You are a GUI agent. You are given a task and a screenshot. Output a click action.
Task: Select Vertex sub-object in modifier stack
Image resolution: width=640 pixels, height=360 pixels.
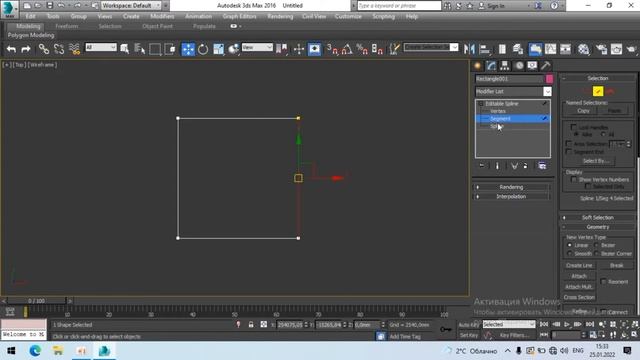pos(498,111)
